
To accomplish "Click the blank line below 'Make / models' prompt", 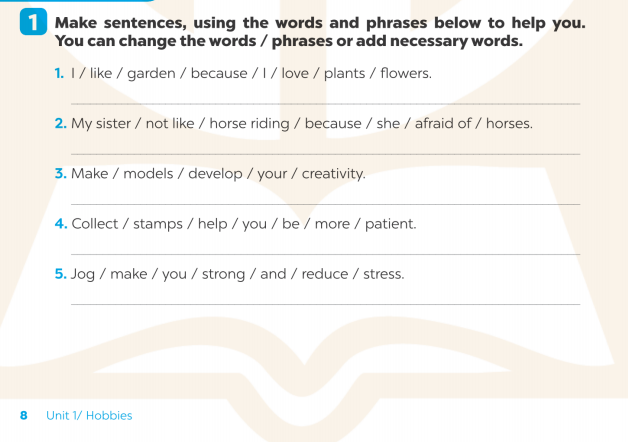I will point(325,203).
